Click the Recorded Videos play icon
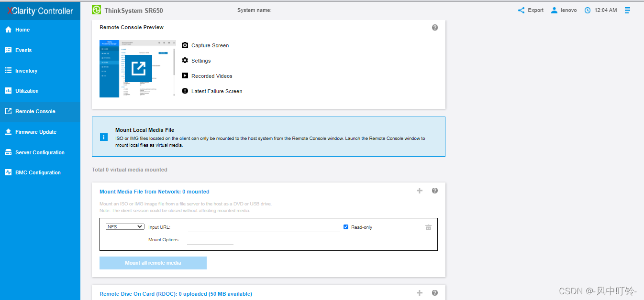This screenshot has height=300, width=644. [x=185, y=76]
